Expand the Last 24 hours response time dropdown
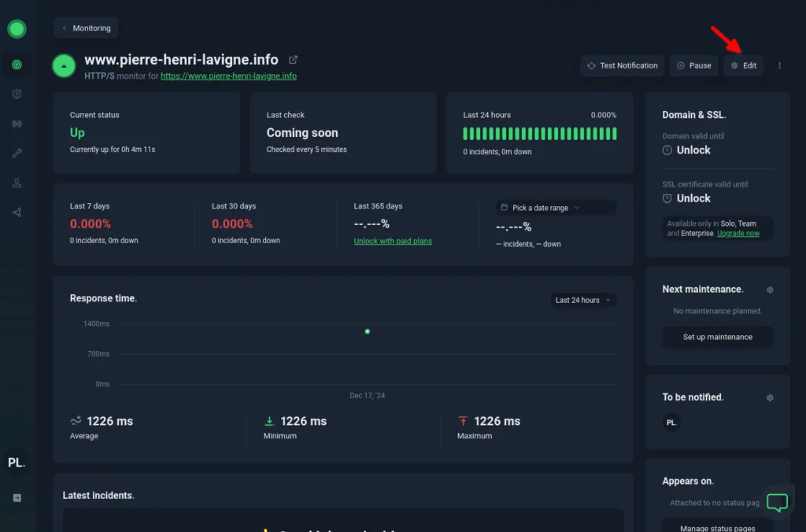 click(583, 300)
